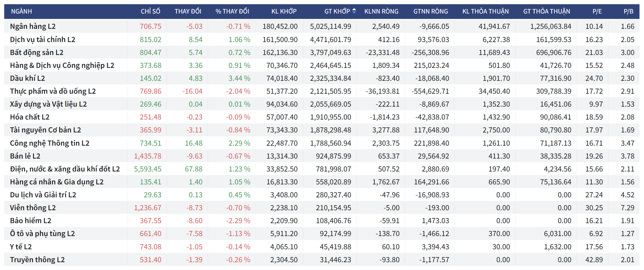Click the KL KHỚP column header

coord(284,11)
